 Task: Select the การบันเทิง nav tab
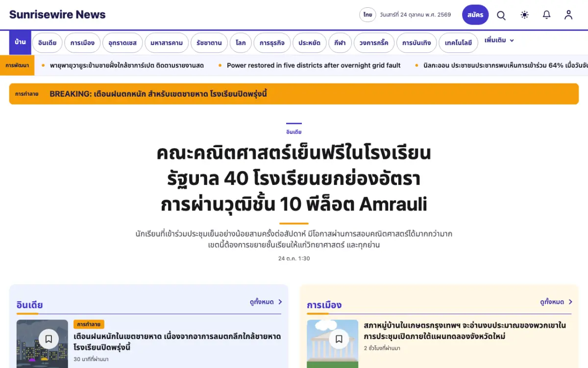click(x=416, y=43)
